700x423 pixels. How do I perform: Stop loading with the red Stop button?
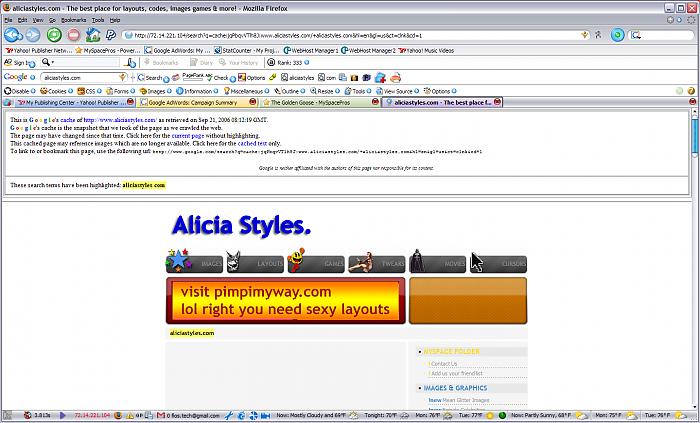pos(74,34)
